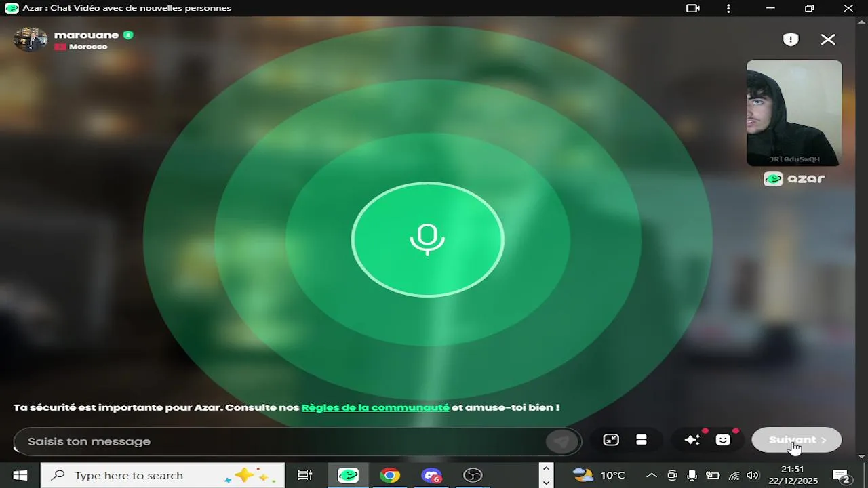This screenshot has height=488, width=868.
Task: Click the green badge beside marouane
Action: (x=127, y=35)
